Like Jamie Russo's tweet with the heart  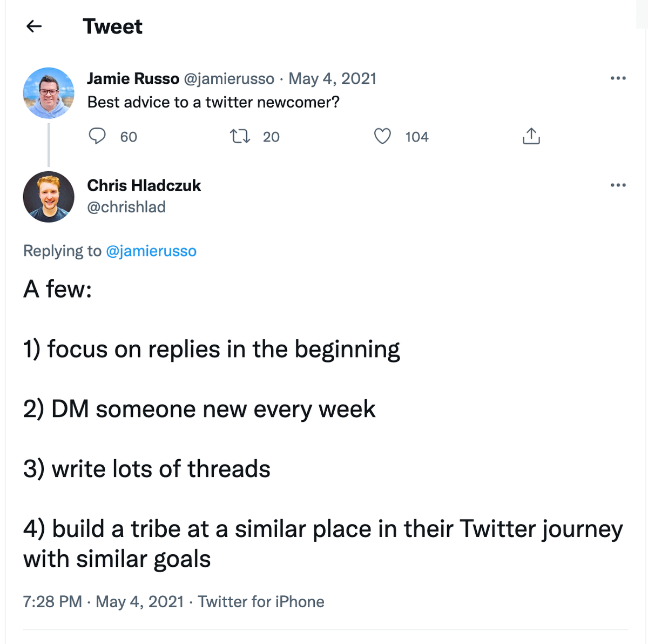382,136
